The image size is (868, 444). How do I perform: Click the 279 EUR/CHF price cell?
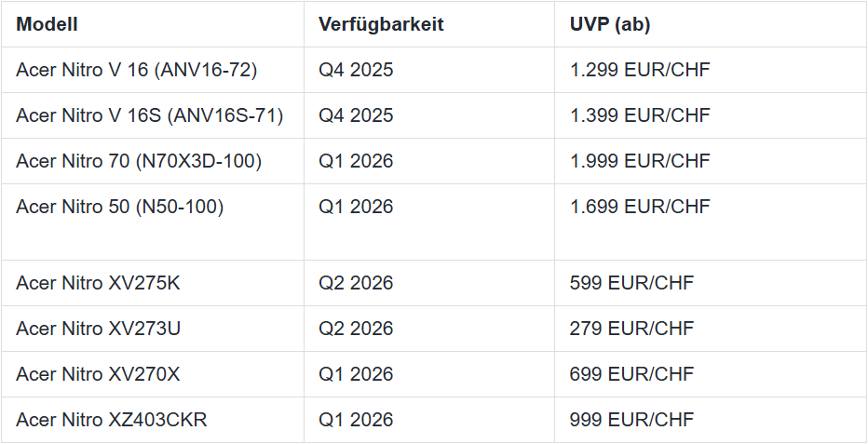711,329
